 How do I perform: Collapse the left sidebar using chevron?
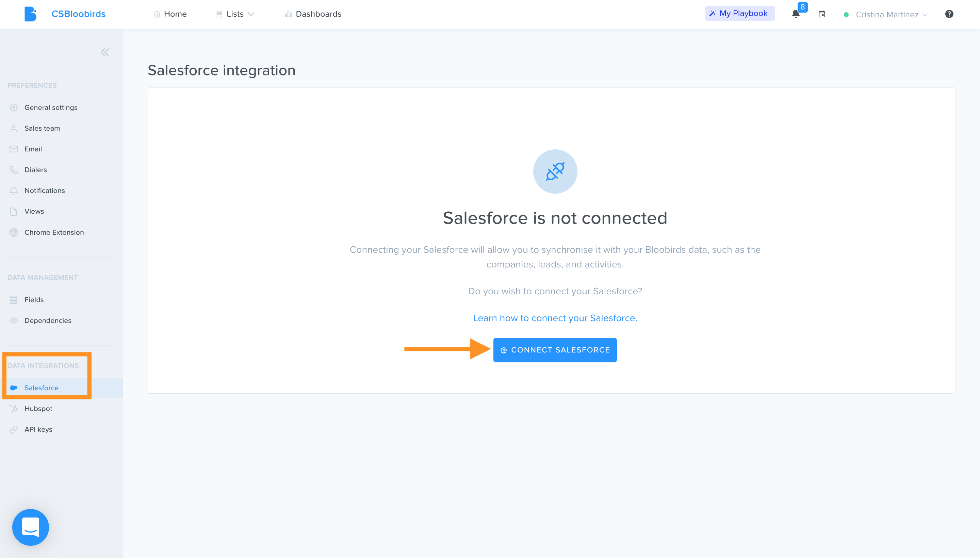tap(105, 52)
